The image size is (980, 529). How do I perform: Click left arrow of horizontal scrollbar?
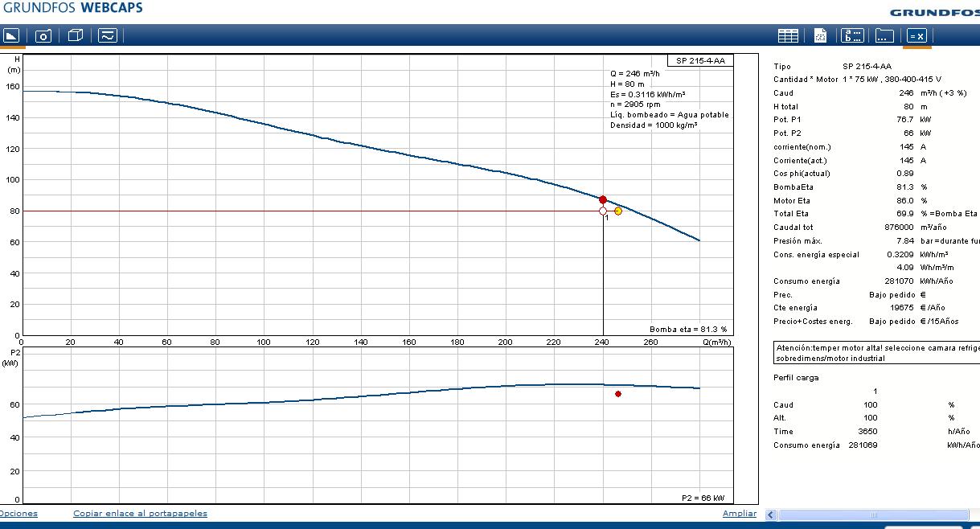point(771,515)
